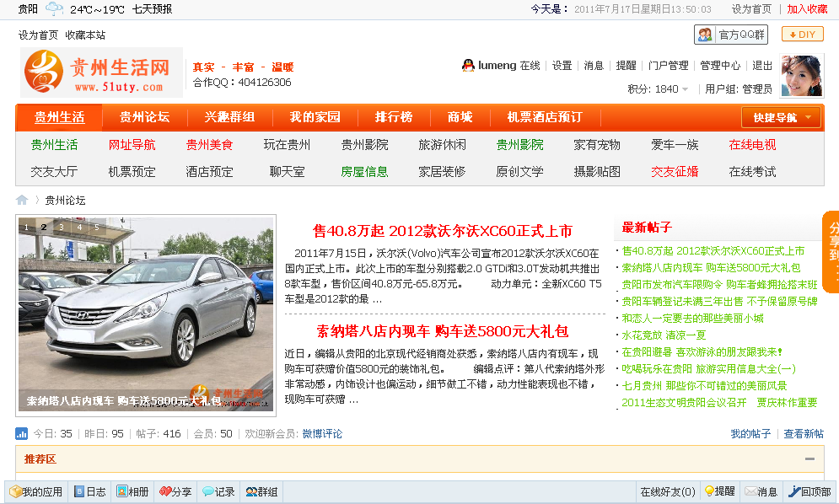Open the 在线电视 link
The height and width of the screenshot is (504, 839).
click(x=752, y=145)
